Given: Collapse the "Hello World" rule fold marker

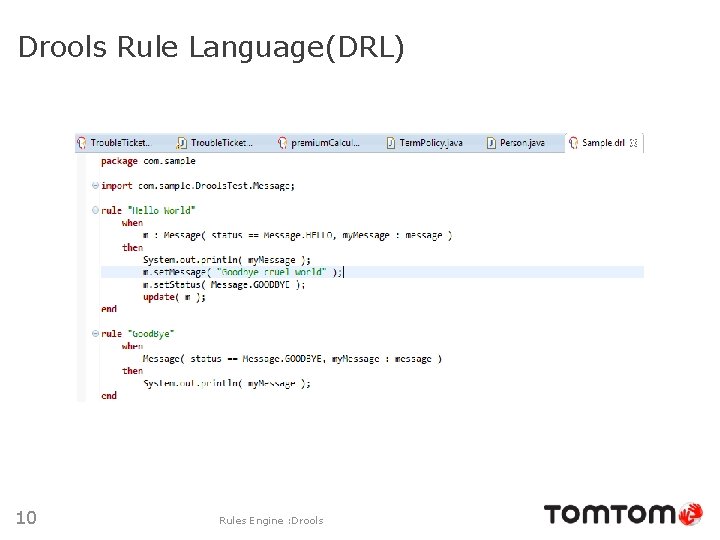Looking at the screenshot, I should (x=95, y=210).
